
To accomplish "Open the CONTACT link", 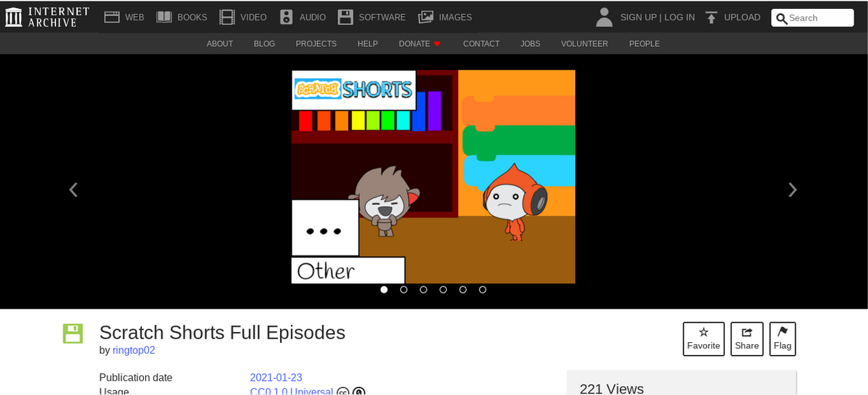I will (x=481, y=44).
